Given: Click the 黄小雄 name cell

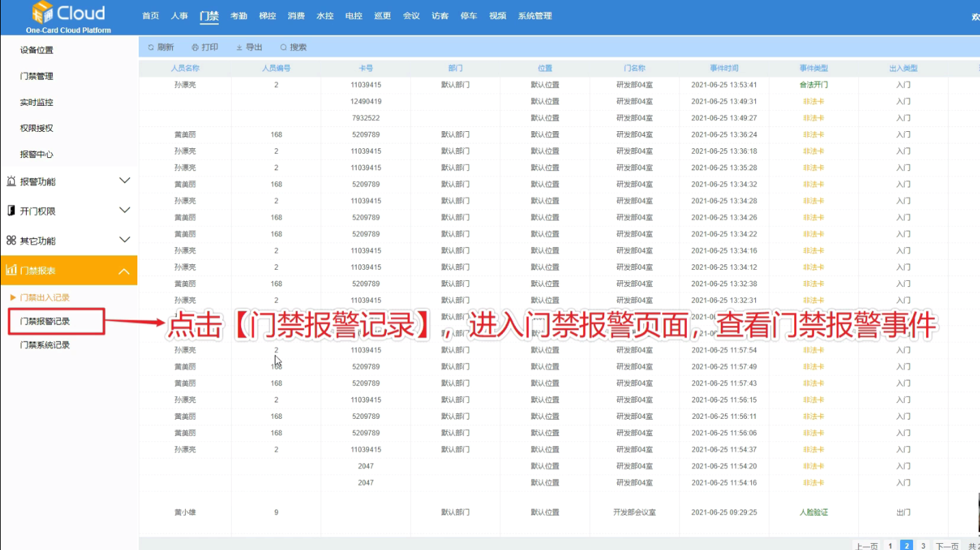Looking at the screenshot, I should pyautogui.click(x=185, y=512).
